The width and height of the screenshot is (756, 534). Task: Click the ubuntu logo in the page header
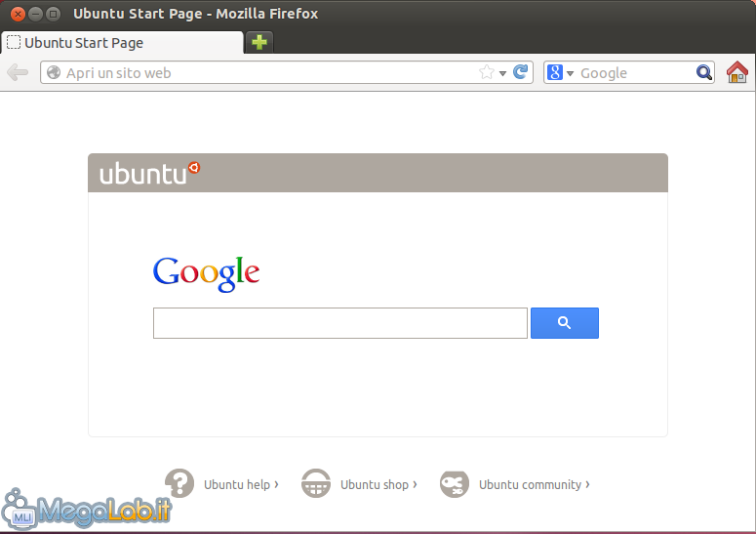149,173
